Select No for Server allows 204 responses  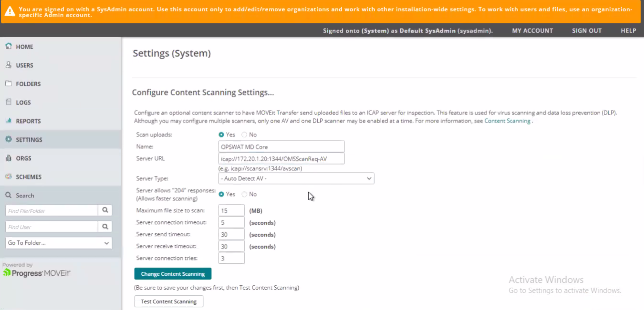(244, 194)
